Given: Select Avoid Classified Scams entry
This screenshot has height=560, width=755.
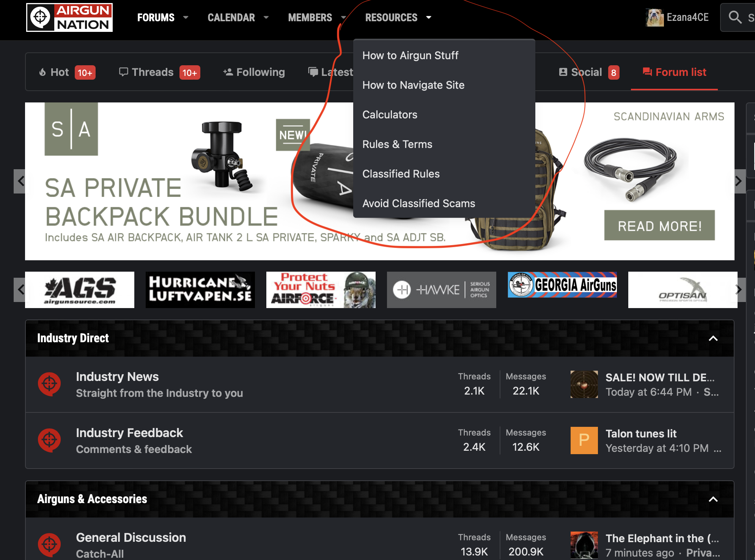Looking at the screenshot, I should [x=444, y=203].
